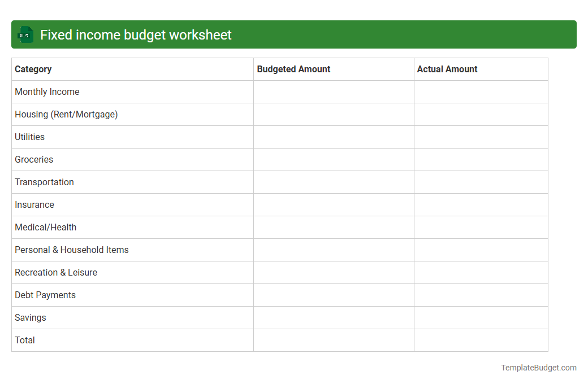
Task: Click the Budgeted Amount column header
Action: [293, 69]
